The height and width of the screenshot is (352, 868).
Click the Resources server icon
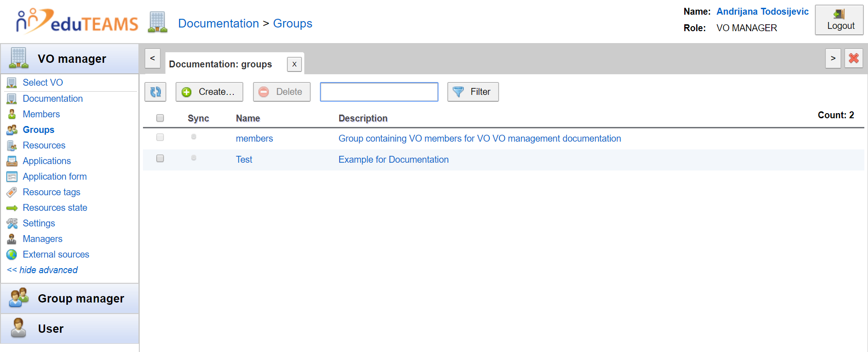(x=12, y=146)
